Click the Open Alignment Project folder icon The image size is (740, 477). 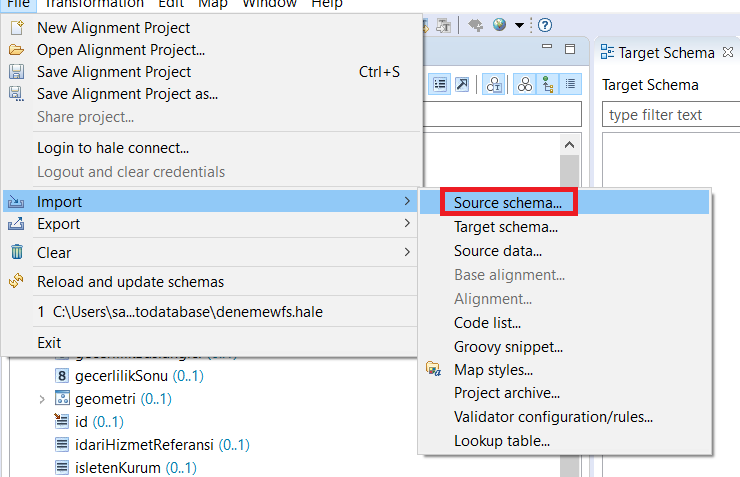point(17,50)
